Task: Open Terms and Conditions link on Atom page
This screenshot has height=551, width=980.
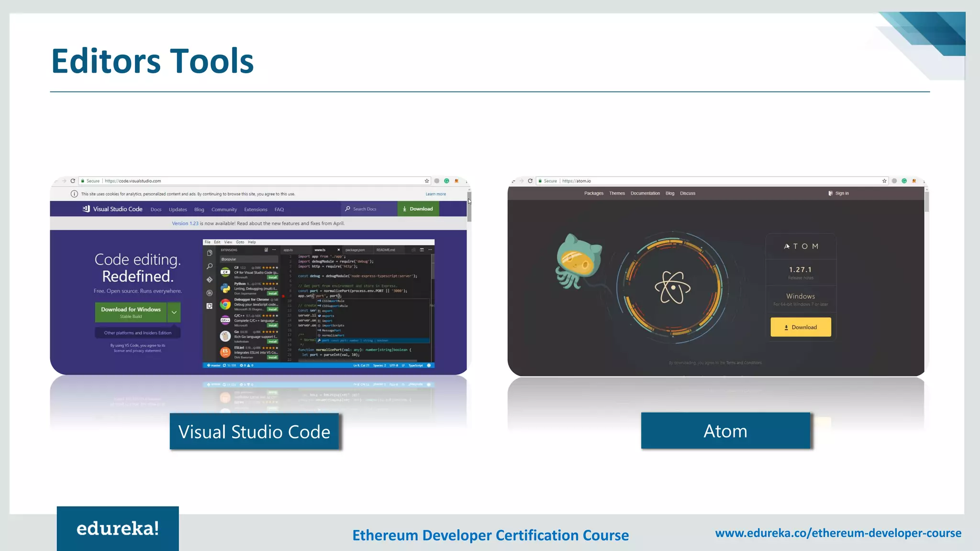Action: tap(744, 363)
